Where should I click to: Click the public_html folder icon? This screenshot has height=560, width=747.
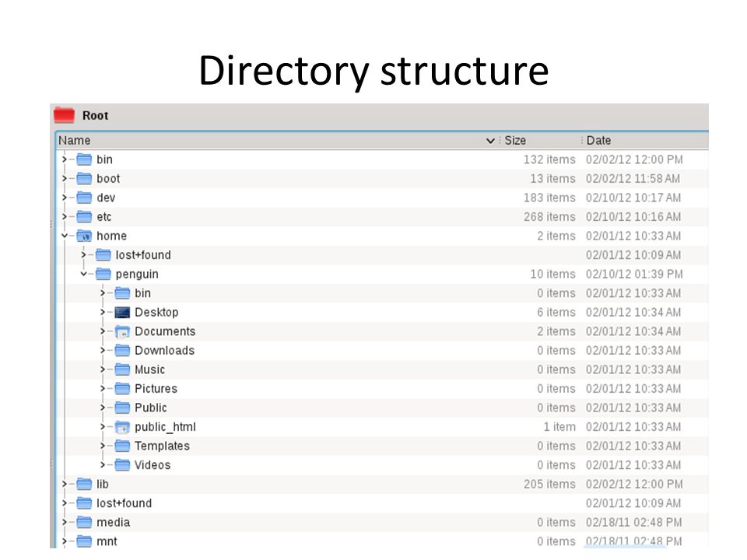[x=122, y=427]
